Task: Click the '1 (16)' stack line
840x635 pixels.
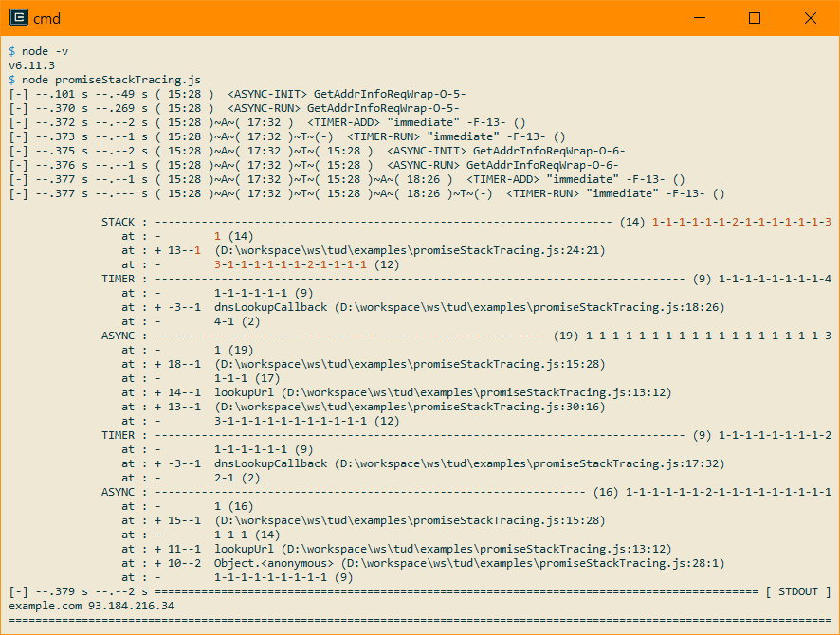Action: click(234, 506)
